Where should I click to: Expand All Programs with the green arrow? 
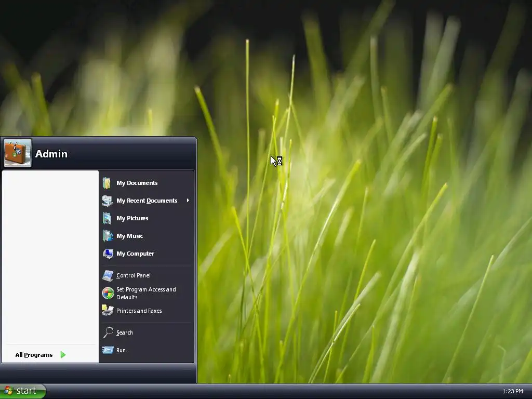63,355
